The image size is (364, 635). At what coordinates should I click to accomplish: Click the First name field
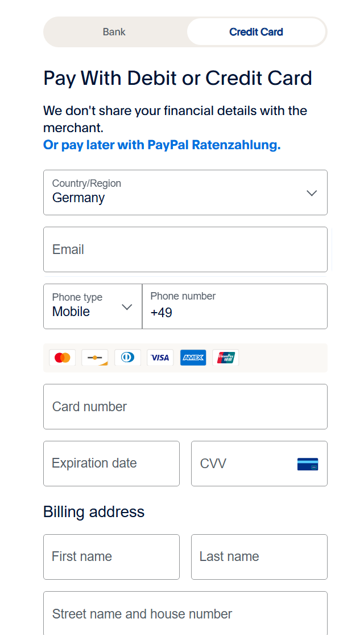pos(111,557)
